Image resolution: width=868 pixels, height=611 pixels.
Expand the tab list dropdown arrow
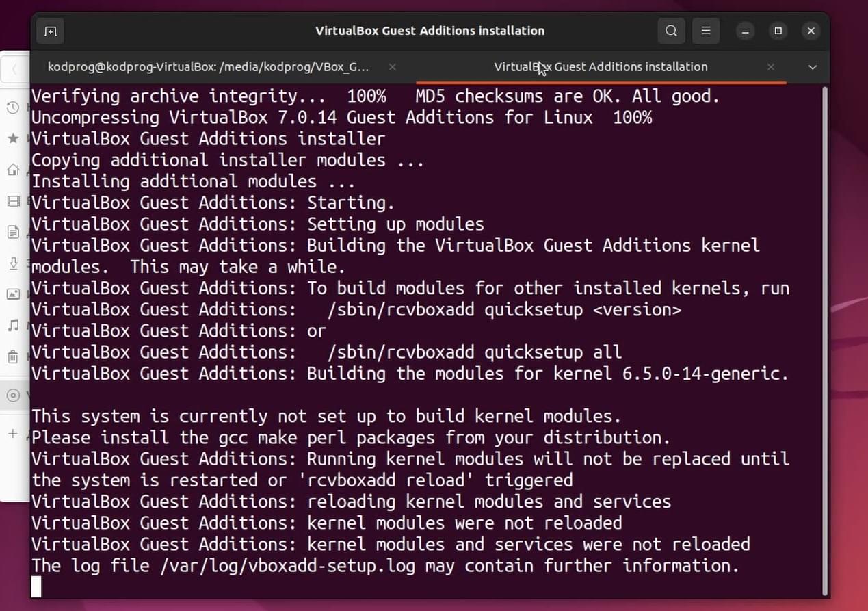pyautogui.click(x=813, y=67)
